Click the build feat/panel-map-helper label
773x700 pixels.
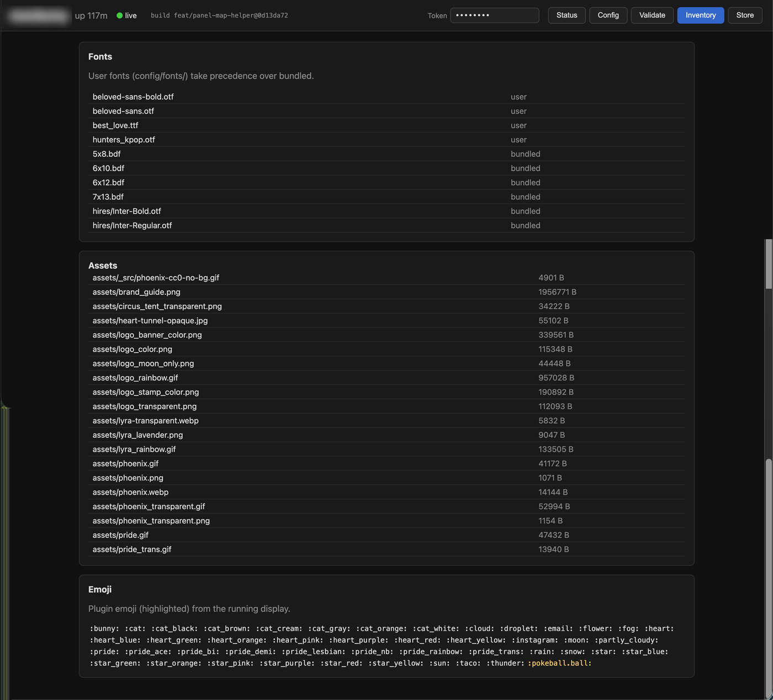[x=219, y=15]
